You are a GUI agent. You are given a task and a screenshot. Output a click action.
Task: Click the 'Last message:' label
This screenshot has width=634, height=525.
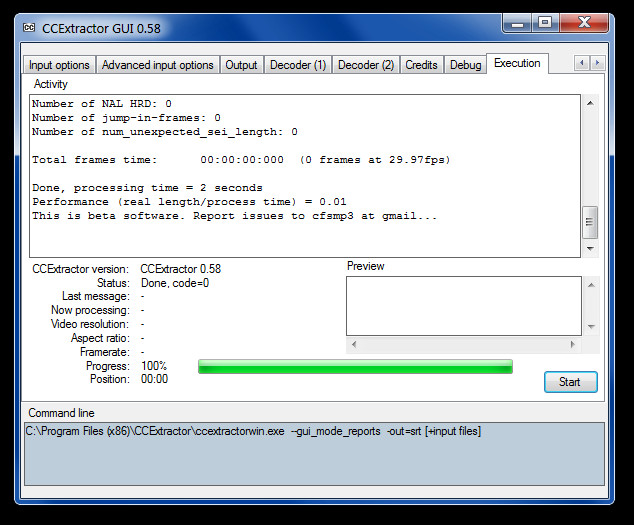tap(96, 296)
